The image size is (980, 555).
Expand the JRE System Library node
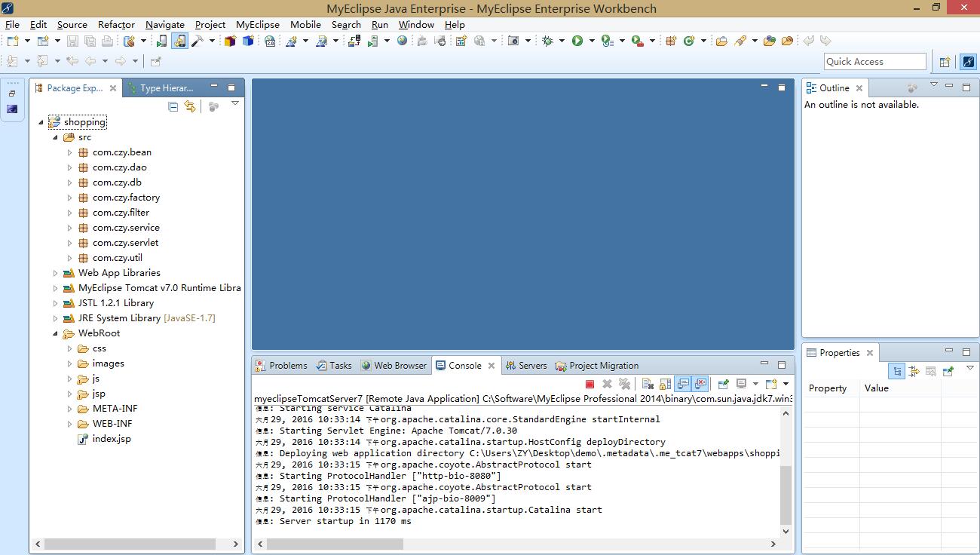pyautogui.click(x=55, y=318)
